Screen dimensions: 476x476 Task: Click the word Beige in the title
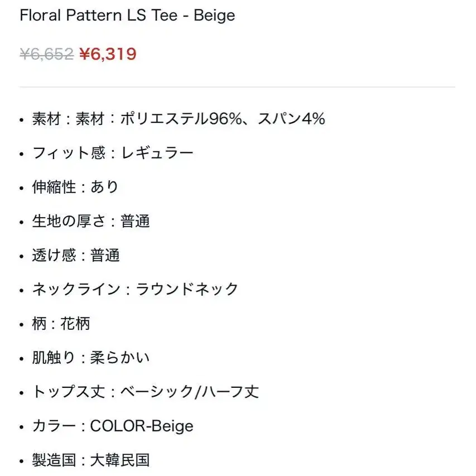214,16
